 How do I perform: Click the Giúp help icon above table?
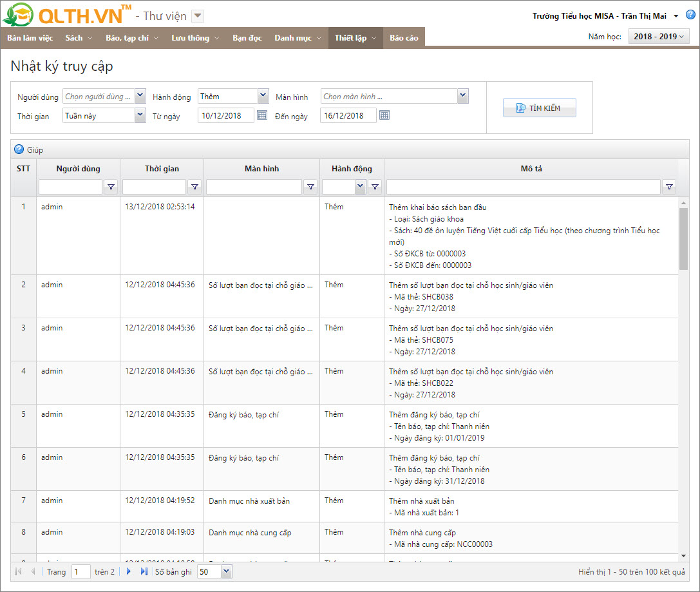click(19, 149)
